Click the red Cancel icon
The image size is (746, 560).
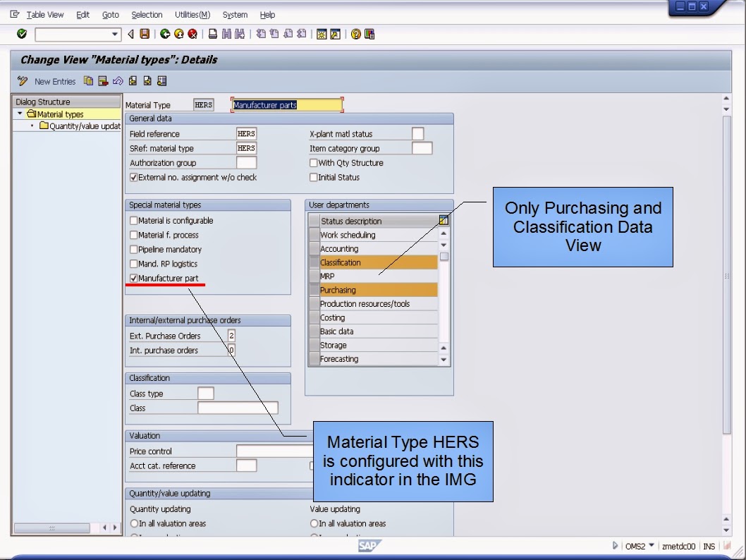tap(192, 34)
